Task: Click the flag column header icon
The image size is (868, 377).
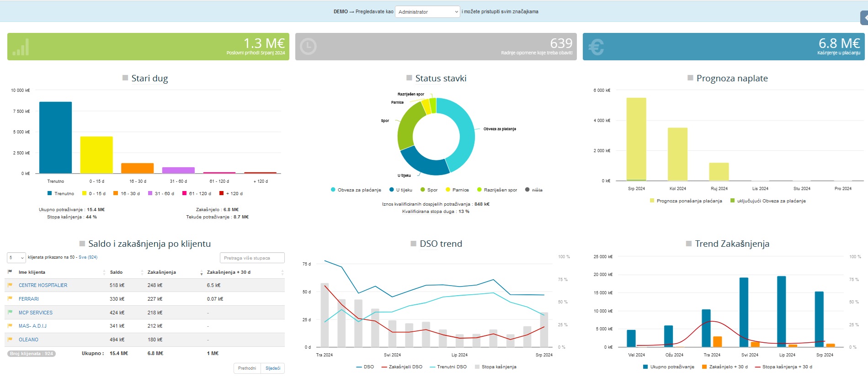Action: [x=10, y=272]
